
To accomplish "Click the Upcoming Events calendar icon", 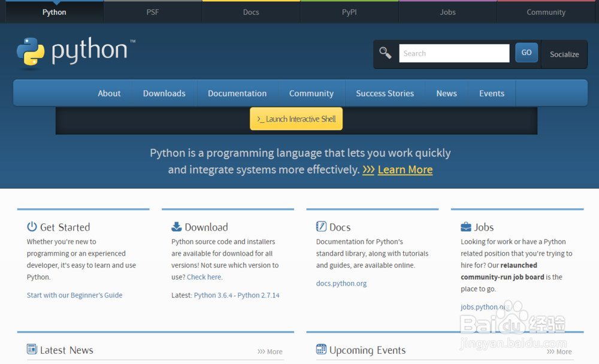I will (321, 349).
